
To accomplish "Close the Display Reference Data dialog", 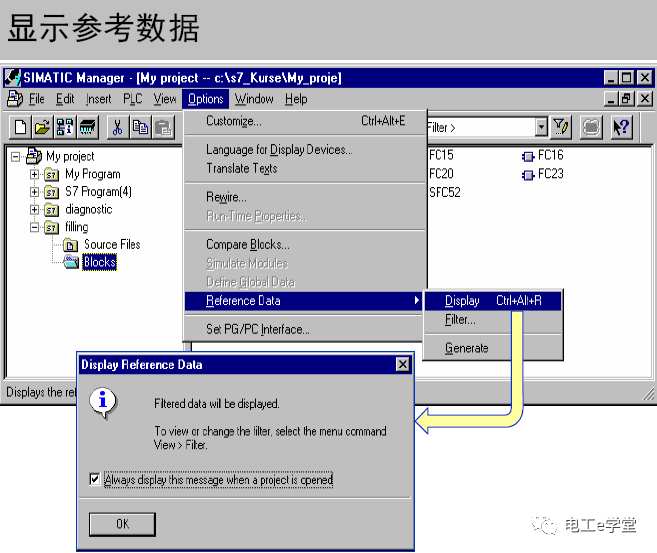I will [x=403, y=364].
